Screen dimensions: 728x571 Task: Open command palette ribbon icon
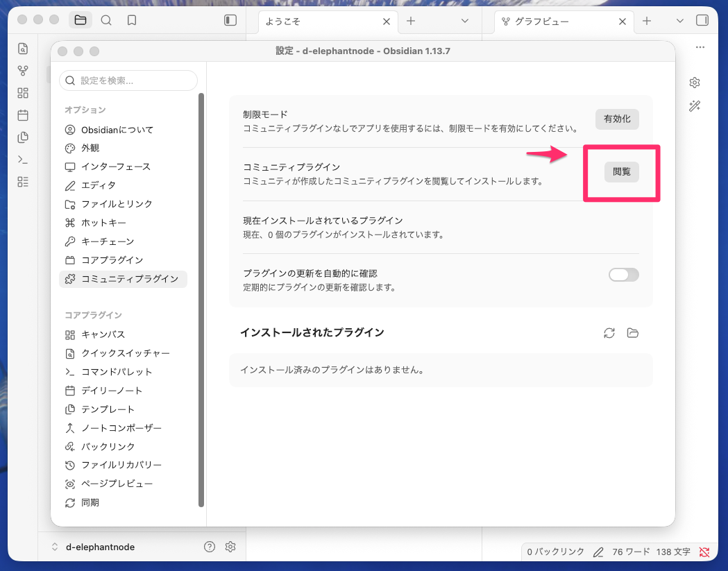[x=23, y=160]
